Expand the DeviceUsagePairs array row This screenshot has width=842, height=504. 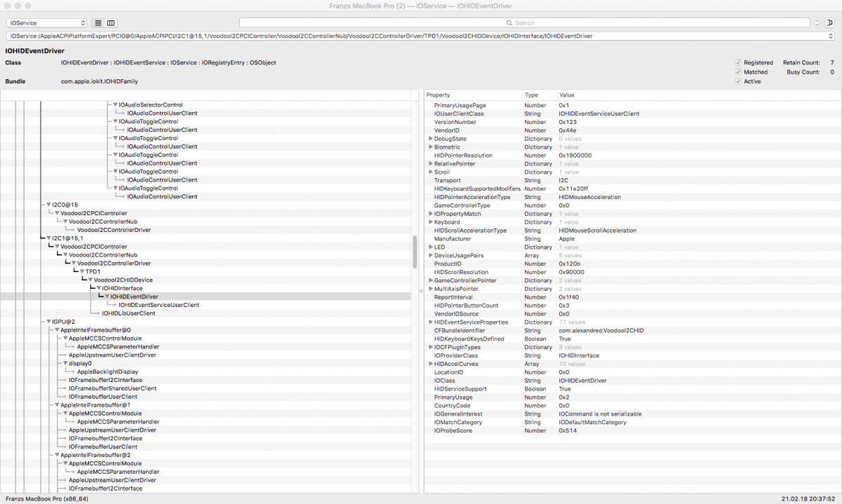click(431, 256)
